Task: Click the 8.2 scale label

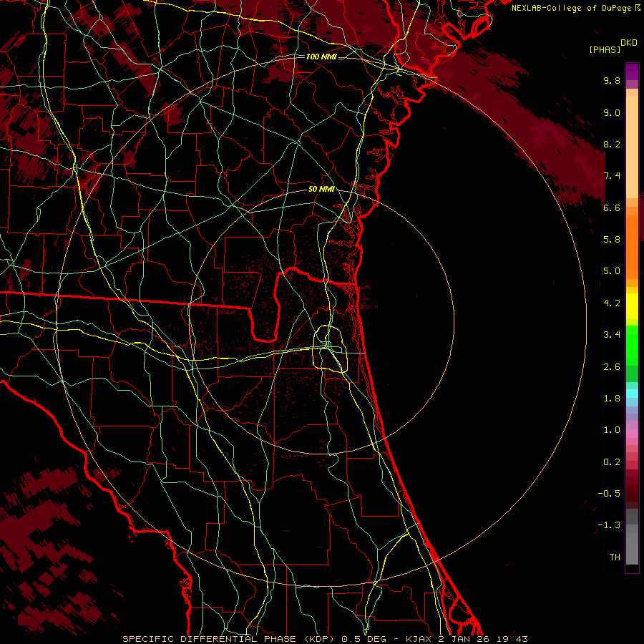Action: point(612,144)
